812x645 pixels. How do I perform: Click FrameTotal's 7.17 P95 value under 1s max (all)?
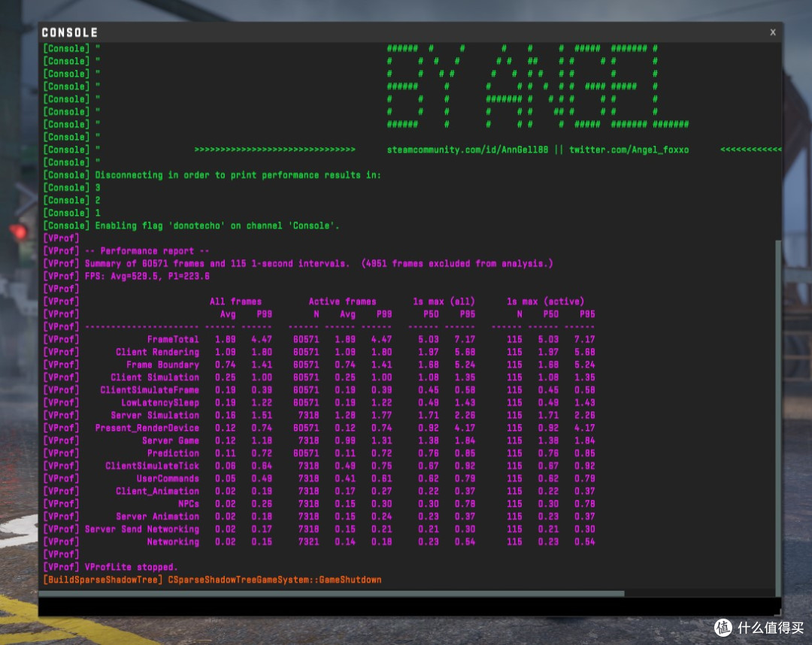465,340
